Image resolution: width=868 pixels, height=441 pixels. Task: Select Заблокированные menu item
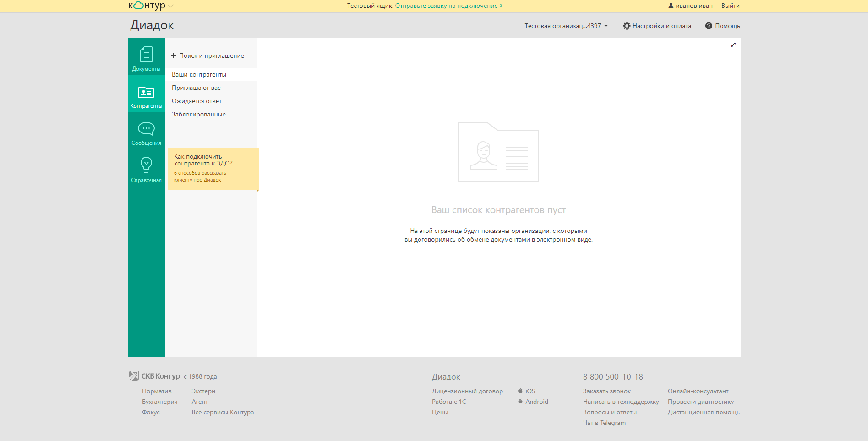coord(211,114)
